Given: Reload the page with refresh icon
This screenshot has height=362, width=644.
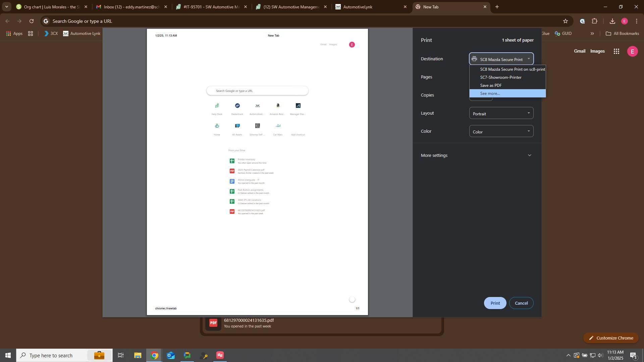Looking at the screenshot, I should click(x=31, y=21).
